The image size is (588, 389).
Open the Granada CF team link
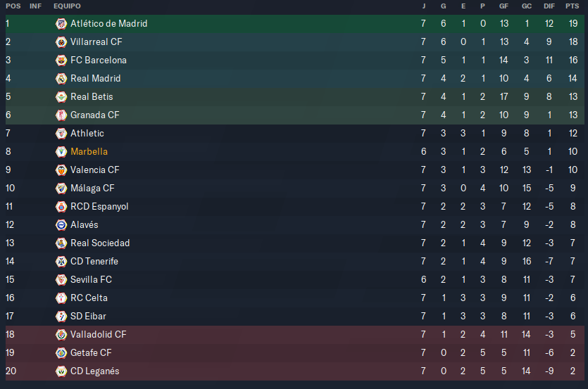coord(95,115)
